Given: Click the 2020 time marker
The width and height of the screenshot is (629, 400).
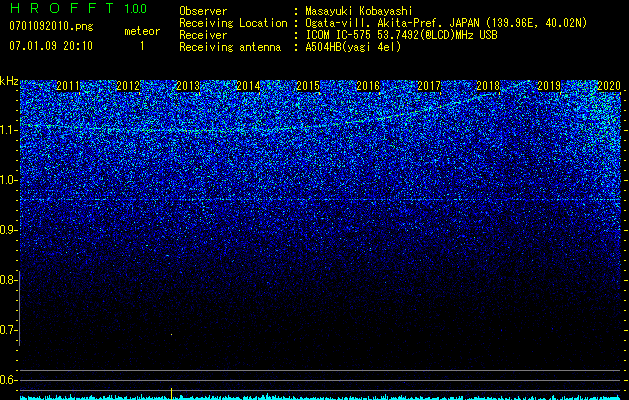Looking at the screenshot, I should tap(609, 86).
